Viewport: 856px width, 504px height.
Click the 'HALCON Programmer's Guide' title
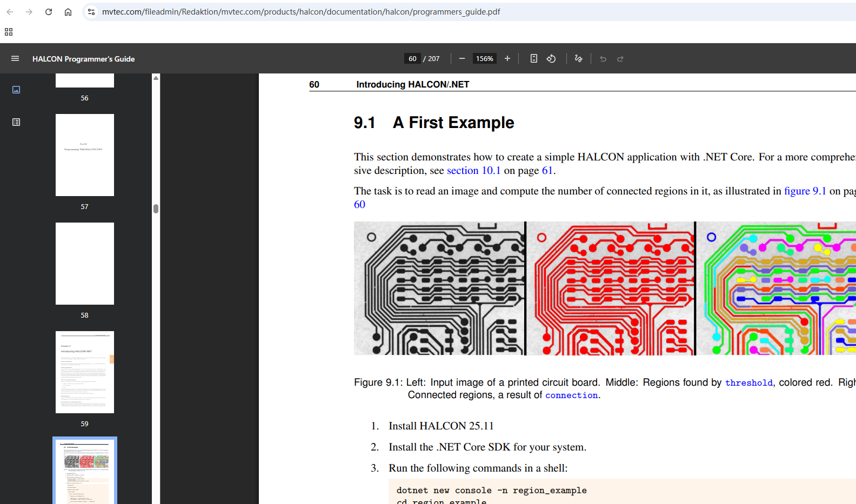[83, 59]
